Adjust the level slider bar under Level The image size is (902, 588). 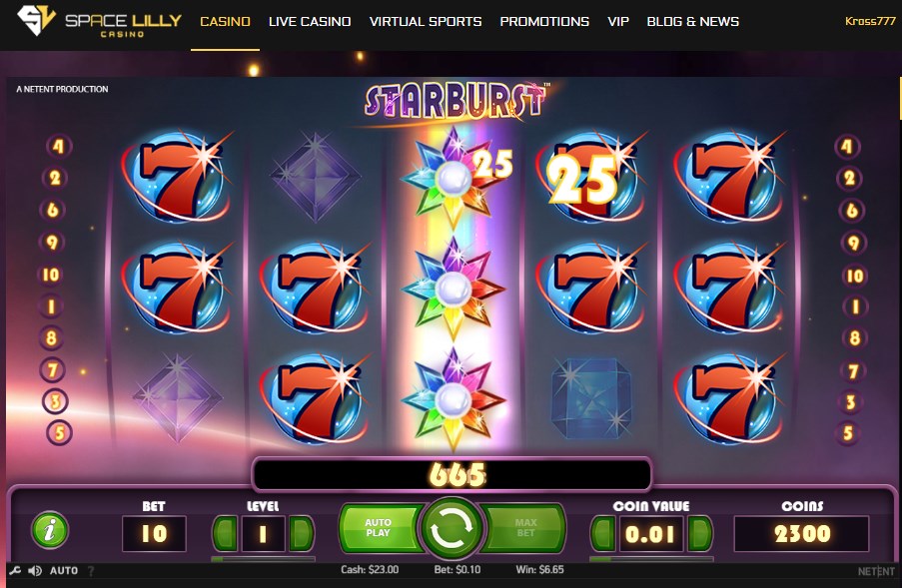(263, 559)
